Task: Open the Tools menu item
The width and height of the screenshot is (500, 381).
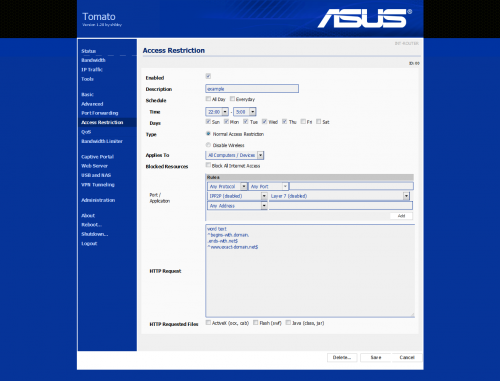Action: pos(87,79)
